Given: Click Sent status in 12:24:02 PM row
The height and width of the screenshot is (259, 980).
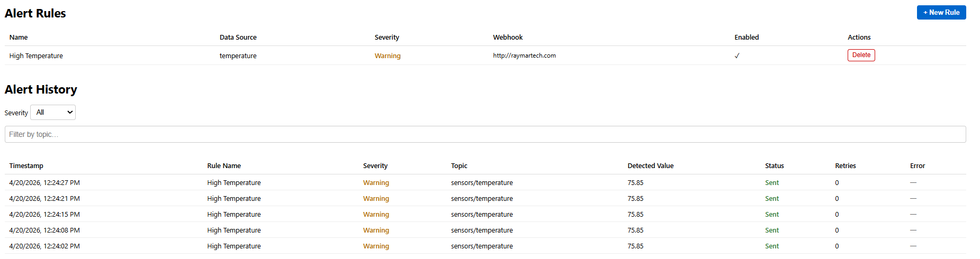Looking at the screenshot, I should tap(771, 246).
